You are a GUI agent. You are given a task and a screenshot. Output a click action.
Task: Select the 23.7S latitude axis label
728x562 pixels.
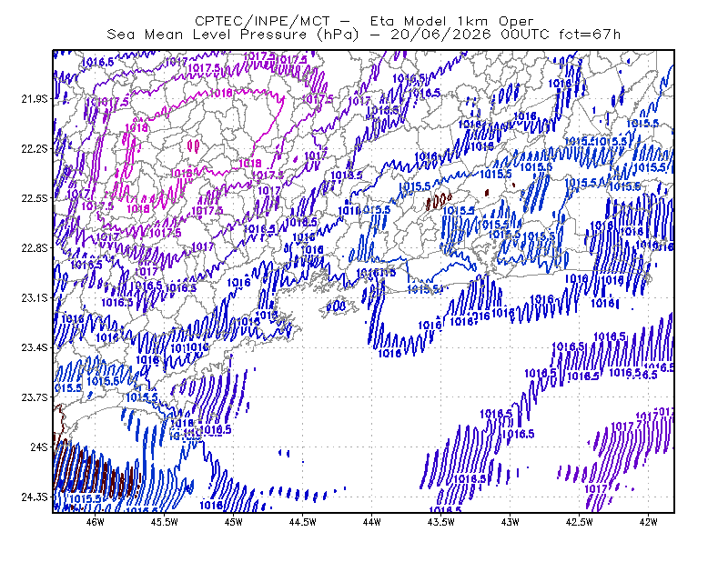tap(35, 397)
